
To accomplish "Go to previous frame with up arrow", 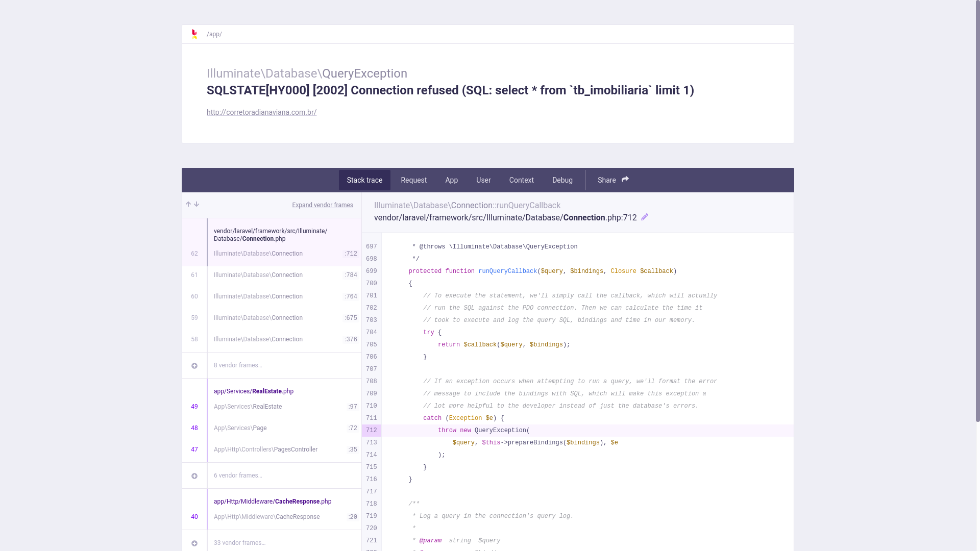I will [x=188, y=205].
